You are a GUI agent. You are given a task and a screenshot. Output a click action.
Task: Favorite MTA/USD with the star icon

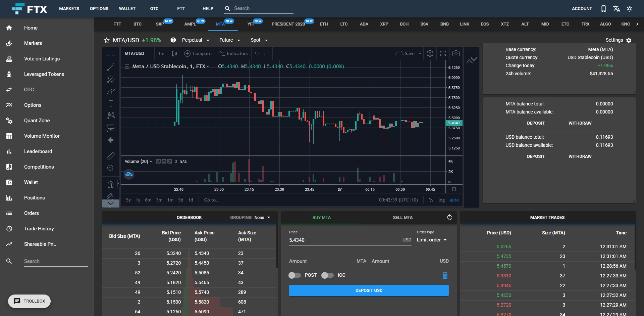tap(107, 40)
